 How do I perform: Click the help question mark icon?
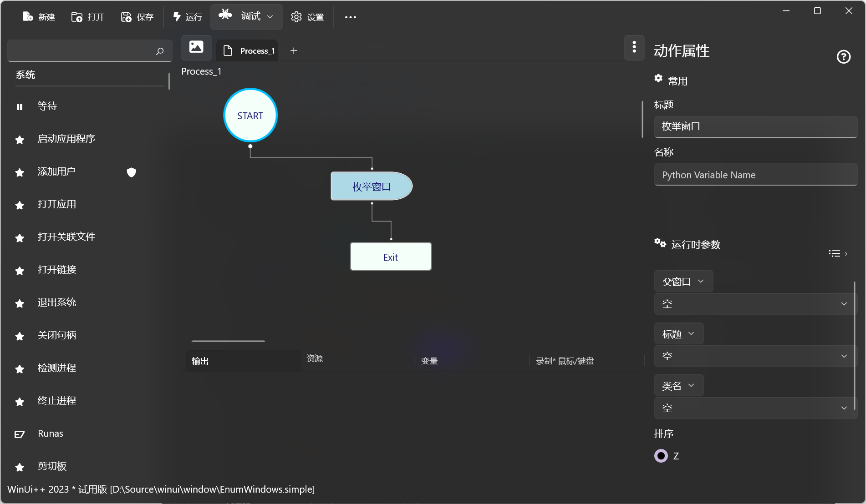point(843,57)
